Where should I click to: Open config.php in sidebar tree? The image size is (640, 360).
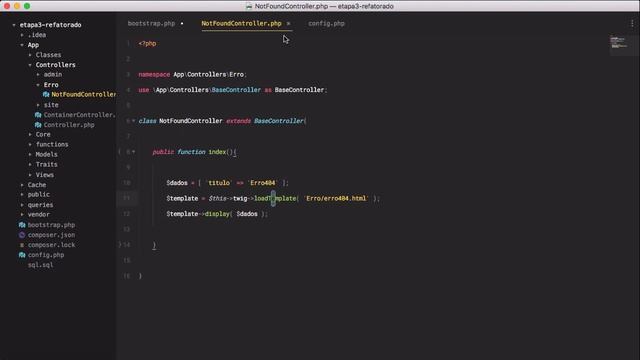tap(46, 255)
